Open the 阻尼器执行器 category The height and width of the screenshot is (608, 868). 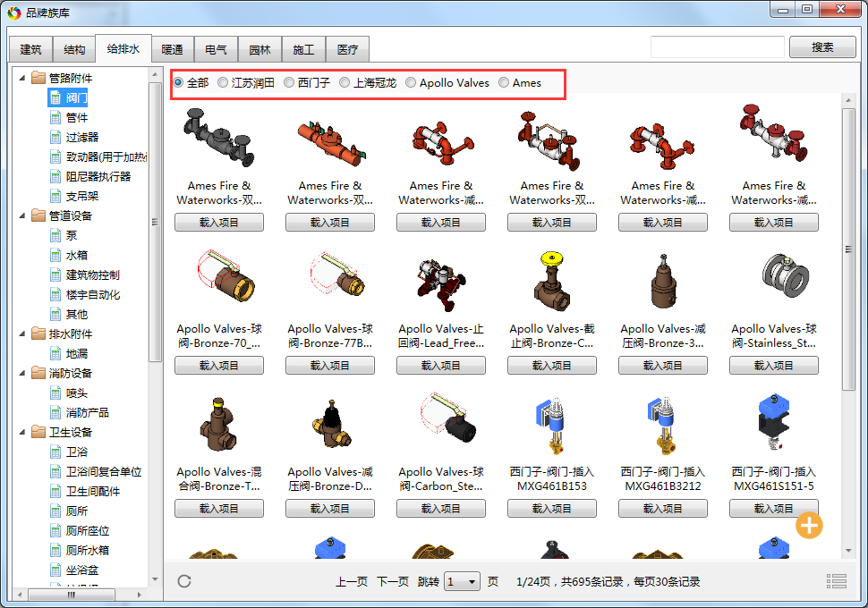point(98,176)
